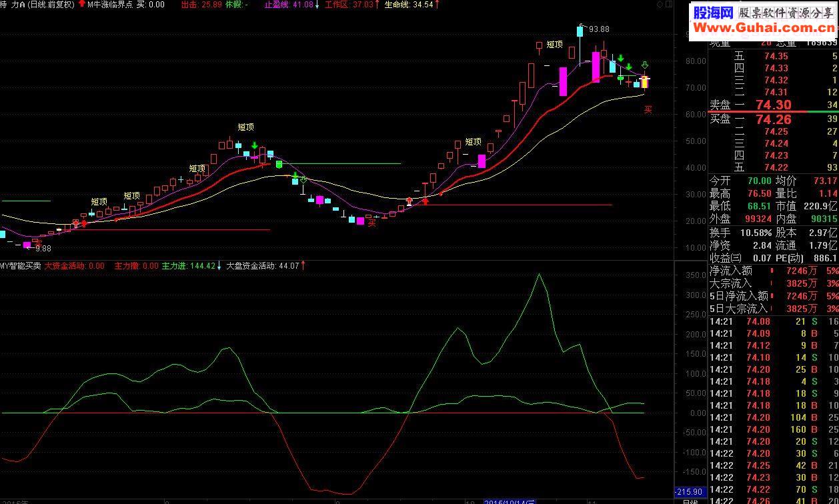Image resolution: width=839 pixels, height=504 pixels.
Task: Click the tick row with volume 104 B
Action: coord(774,417)
